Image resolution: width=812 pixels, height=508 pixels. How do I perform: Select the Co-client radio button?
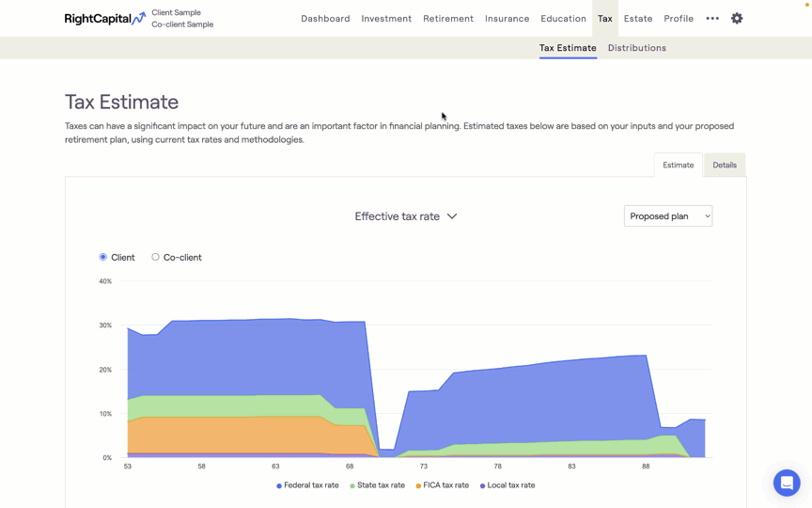coord(156,257)
